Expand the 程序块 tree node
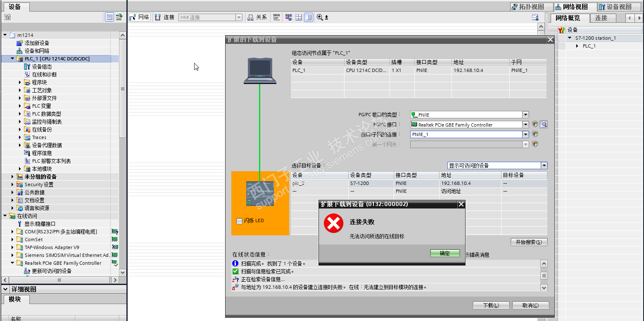 (x=20, y=82)
